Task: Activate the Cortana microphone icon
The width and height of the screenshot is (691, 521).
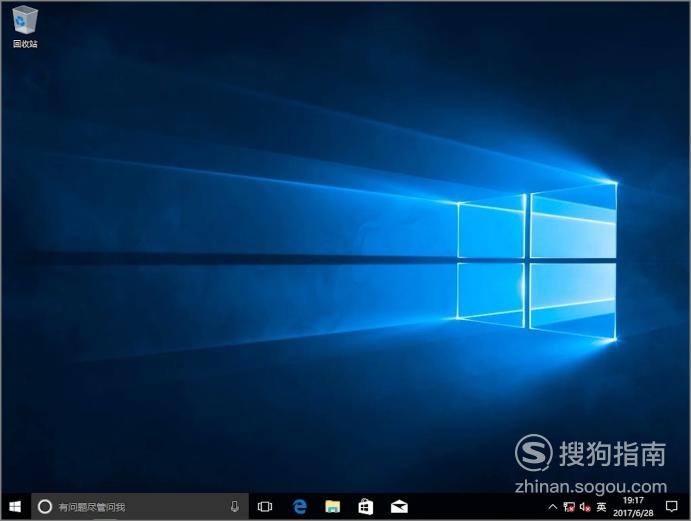Action: (x=235, y=507)
